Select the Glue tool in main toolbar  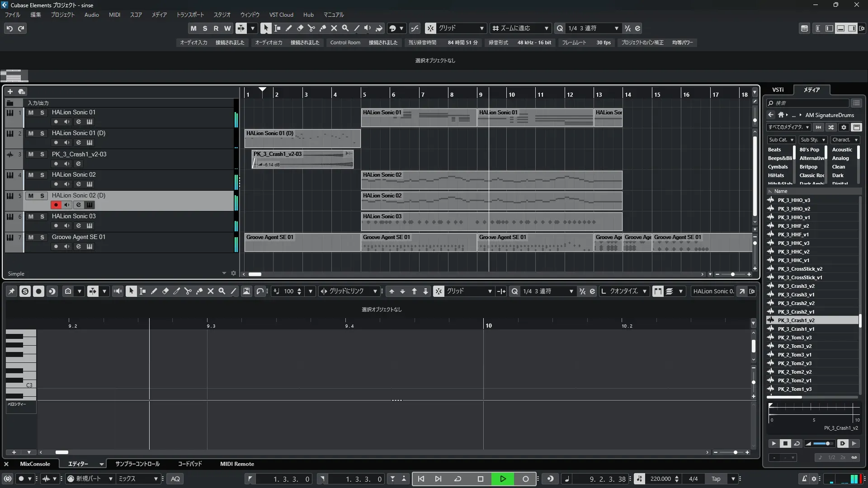pyautogui.click(x=322, y=28)
